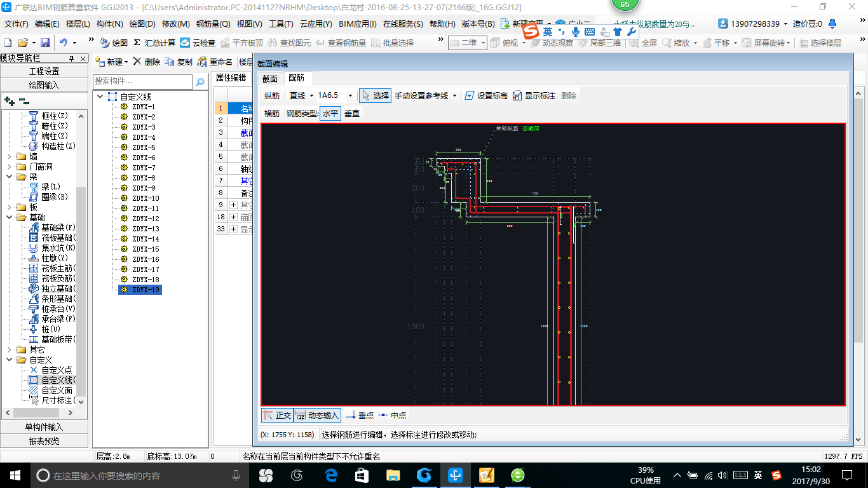
Task: Click the 新建 new component button
Action: (x=111, y=62)
